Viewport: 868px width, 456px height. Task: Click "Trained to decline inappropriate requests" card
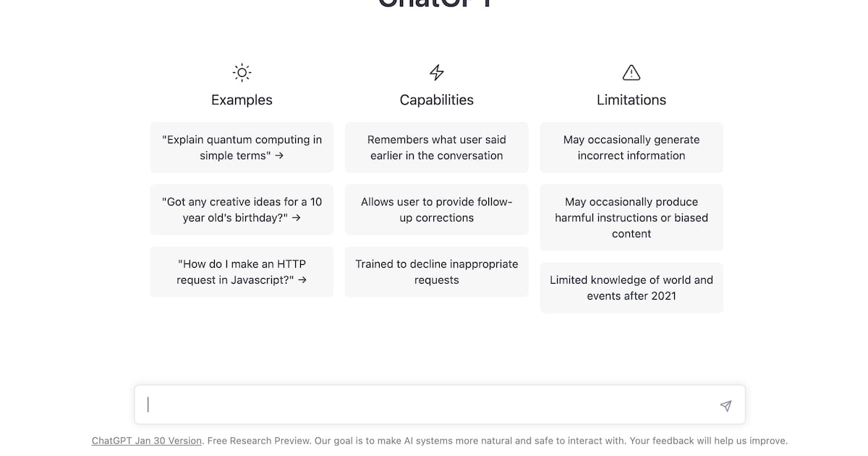437,272
